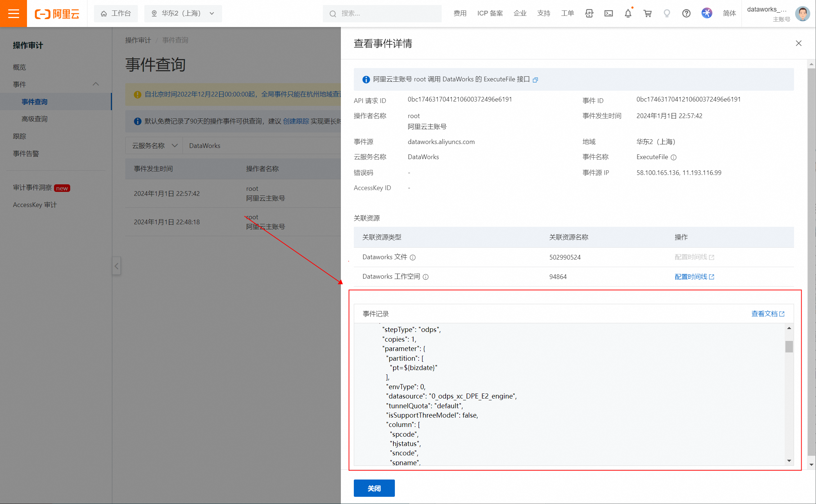Open the 云服务名称 filter dropdown
Viewport: 816px width, 504px height.
click(154, 146)
